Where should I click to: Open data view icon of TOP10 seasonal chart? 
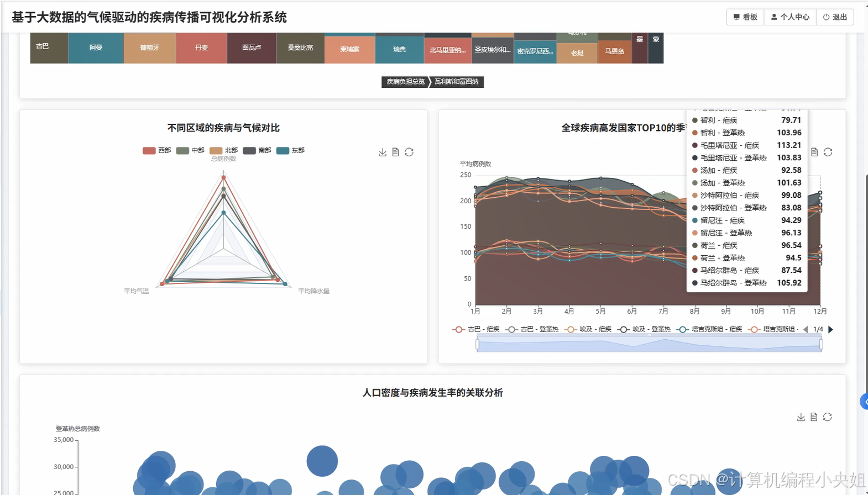coord(814,152)
